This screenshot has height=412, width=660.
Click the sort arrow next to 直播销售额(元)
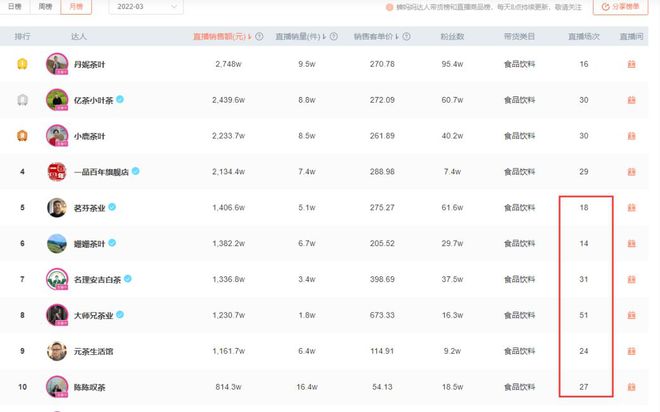click(x=250, y=37)
